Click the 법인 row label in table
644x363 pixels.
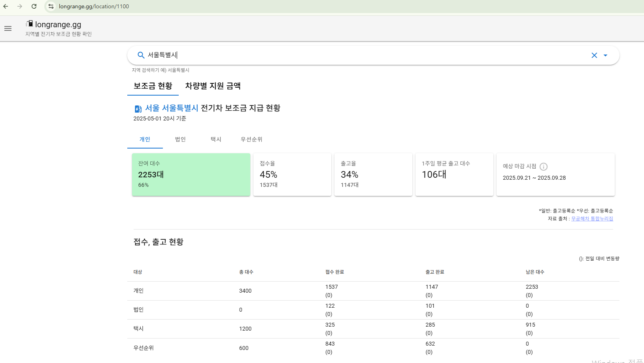(x=138, y=310)
